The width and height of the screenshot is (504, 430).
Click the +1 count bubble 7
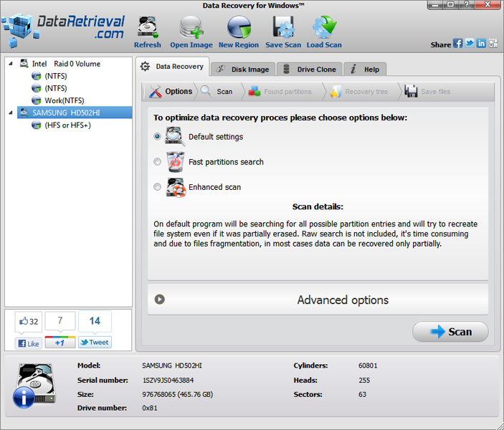60,320
